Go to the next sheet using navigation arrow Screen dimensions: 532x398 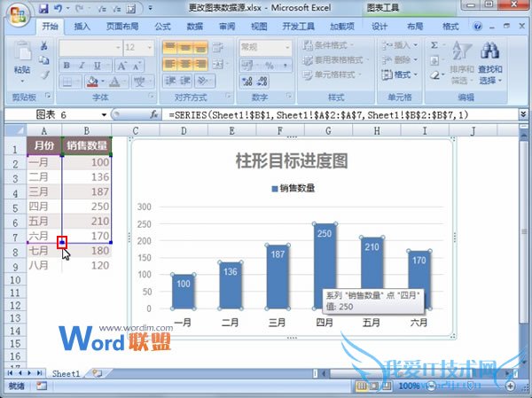tap(29, 373)
